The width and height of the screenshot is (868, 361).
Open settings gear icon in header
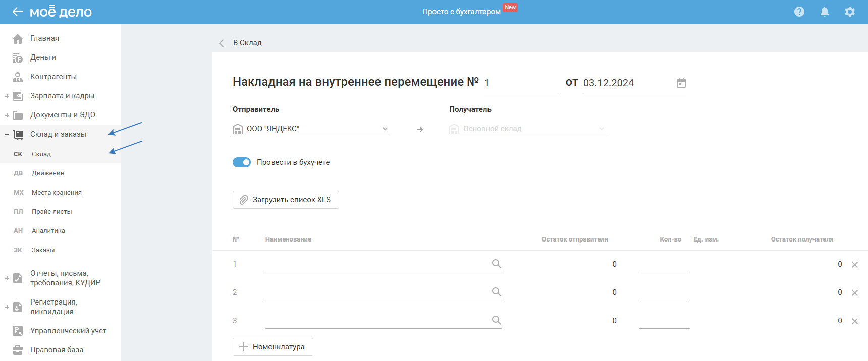(850, 12)
